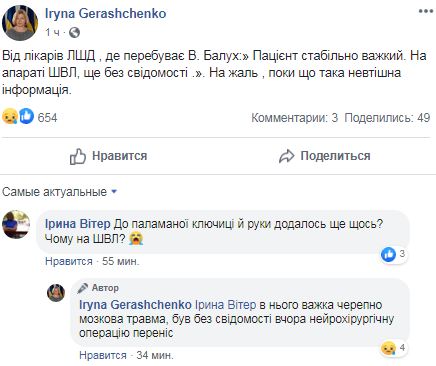Open the Iryna Gerashchenko profile name at the post top
The image size is (436, 366).
coord(105,13)
